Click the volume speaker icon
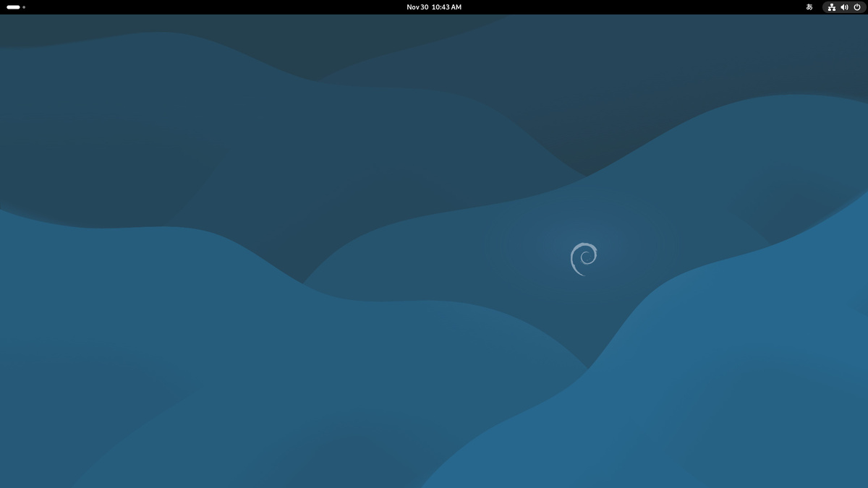 tap(844, 7)
